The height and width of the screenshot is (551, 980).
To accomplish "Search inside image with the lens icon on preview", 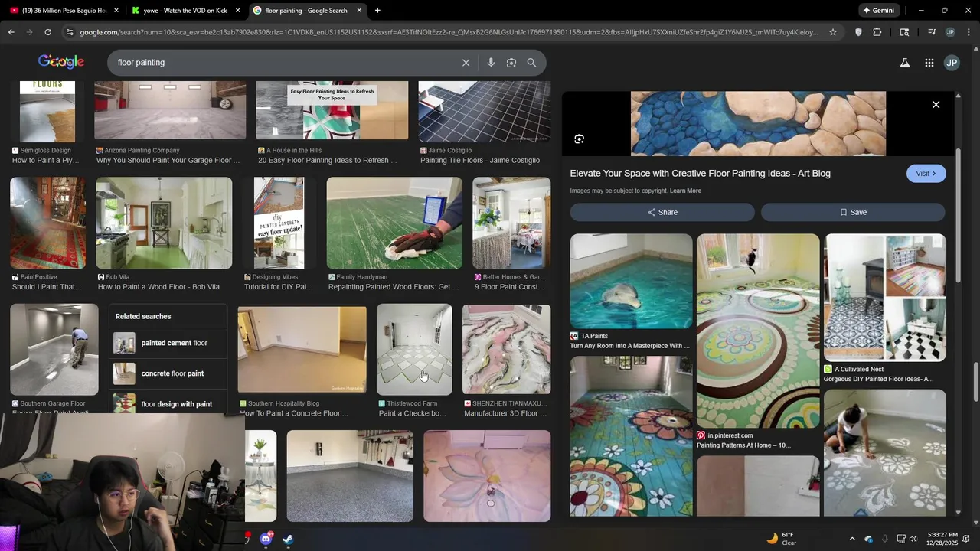I will 580,139.
